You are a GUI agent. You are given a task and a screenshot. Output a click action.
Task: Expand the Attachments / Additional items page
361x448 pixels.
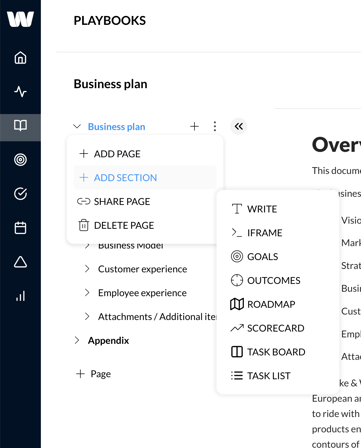[x=87, y=316]
